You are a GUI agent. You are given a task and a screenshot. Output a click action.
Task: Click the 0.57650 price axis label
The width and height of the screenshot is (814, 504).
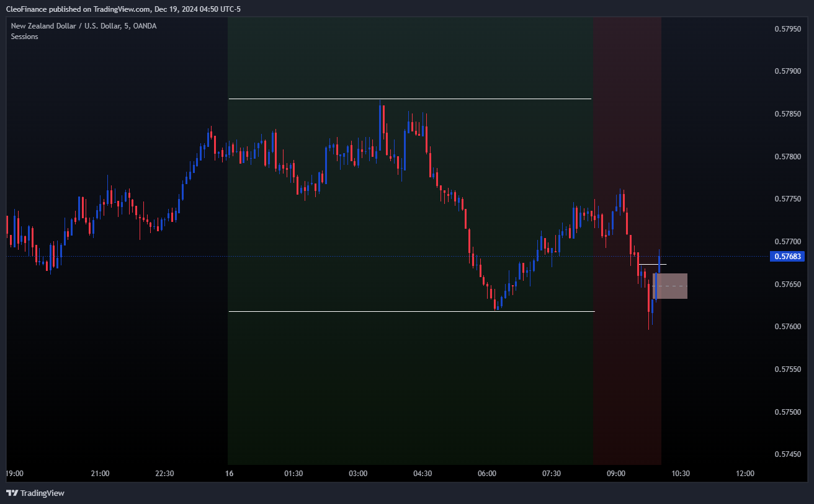pyautogui.click(x=787, y=285)
